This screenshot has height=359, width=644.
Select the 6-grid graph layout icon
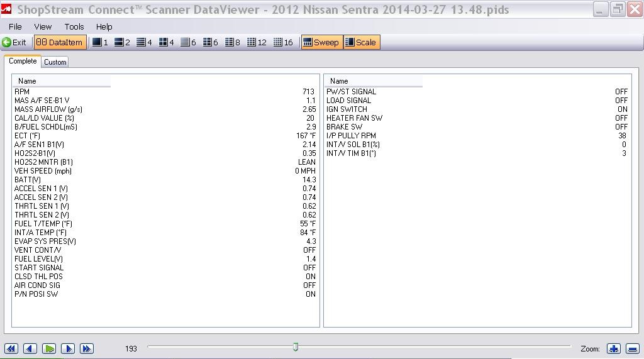point(210,42)
